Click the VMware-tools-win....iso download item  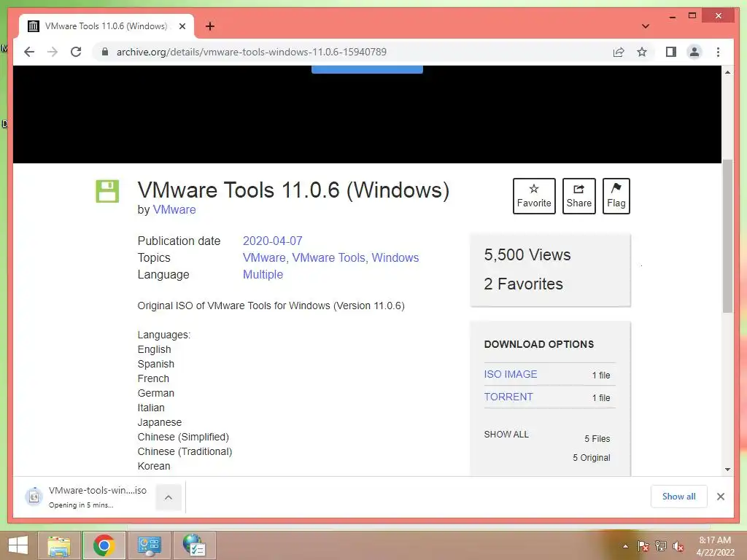pos(86,497)
